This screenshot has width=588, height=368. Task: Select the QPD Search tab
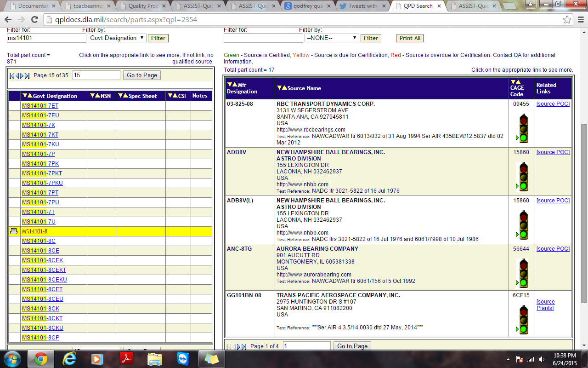coord(418,6)
